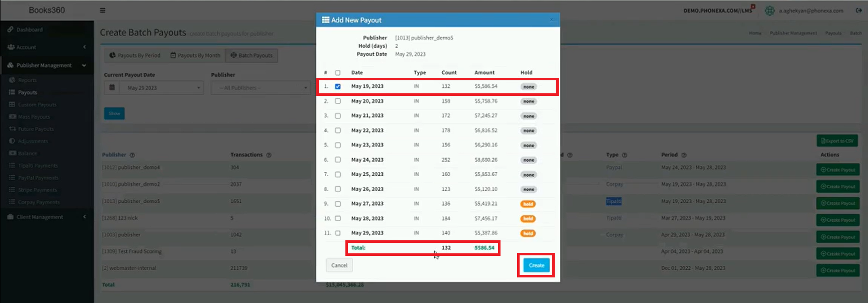
Task: Collapse the Publisher Management sidebar section
Action: [x=84, y=65]
